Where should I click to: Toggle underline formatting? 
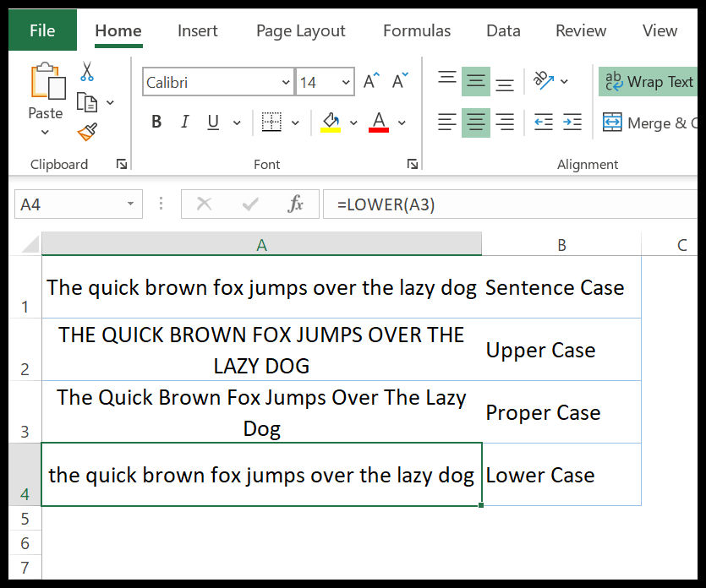click(x=211, y=122)
